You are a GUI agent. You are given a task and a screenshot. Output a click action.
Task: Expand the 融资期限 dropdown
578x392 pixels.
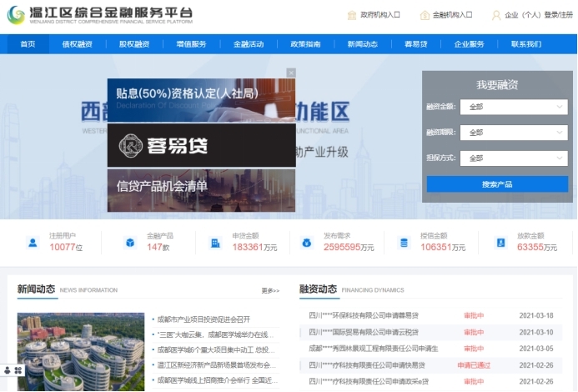513,133
